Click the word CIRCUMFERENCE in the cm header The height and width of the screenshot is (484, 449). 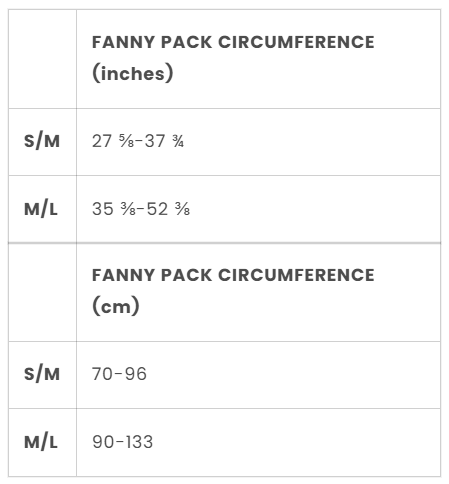coord(296,275)
